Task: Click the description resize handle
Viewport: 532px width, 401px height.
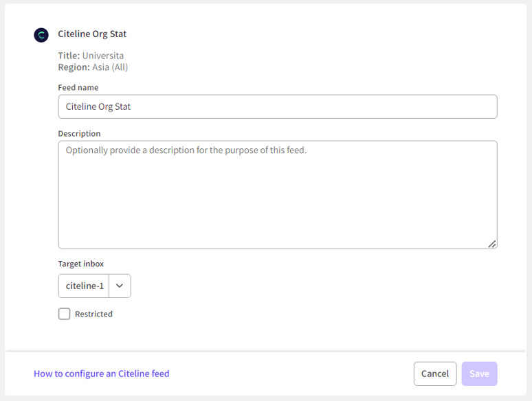Action: (x=492, y=244)
